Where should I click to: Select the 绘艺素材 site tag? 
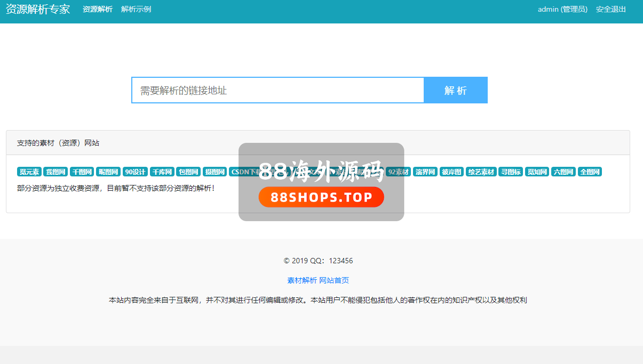[x=481, y=172]
